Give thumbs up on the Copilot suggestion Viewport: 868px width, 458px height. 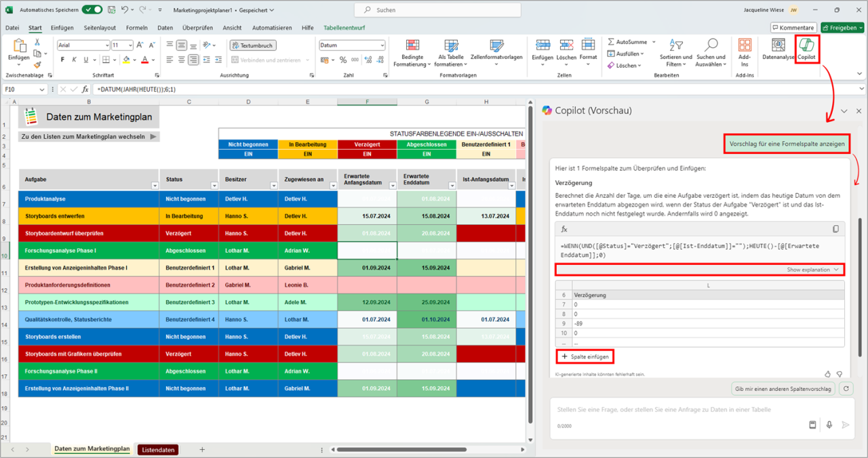(x=827, y=373)
